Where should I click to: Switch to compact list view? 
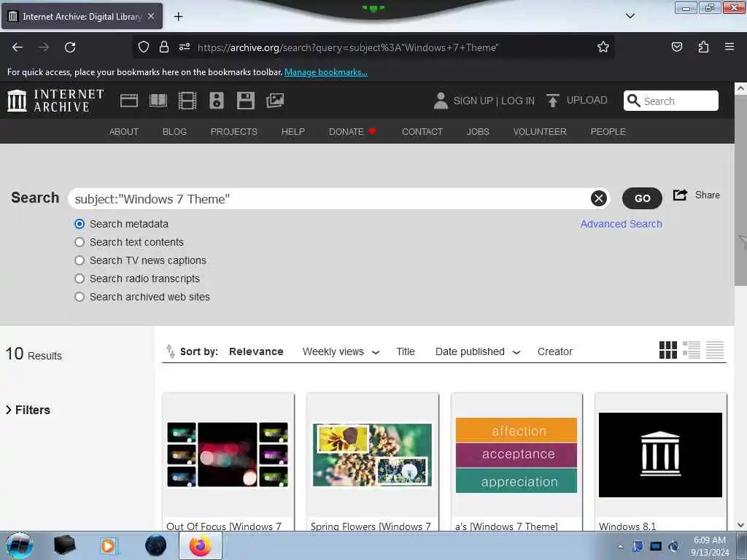[x=715, y=350]
